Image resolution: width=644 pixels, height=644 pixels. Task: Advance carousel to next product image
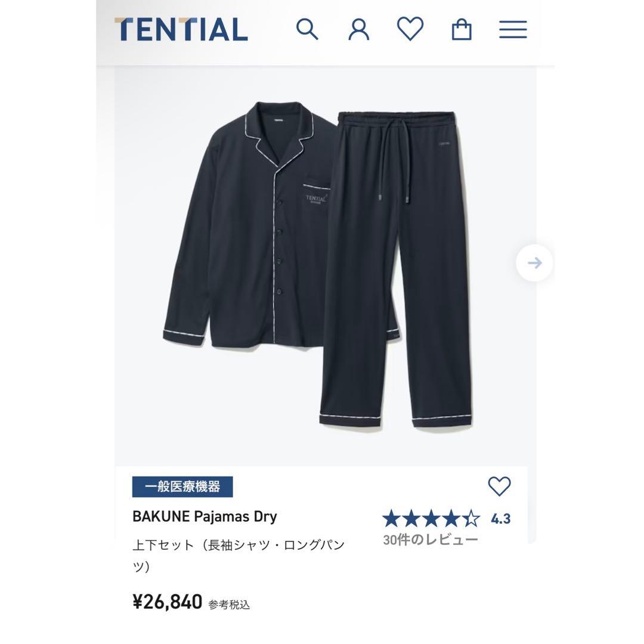coord(534,262)
